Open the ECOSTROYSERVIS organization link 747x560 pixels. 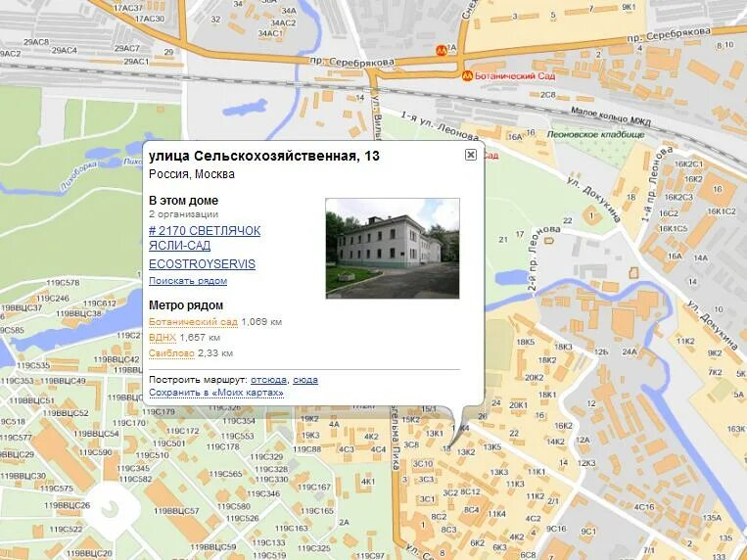(202, 264)
